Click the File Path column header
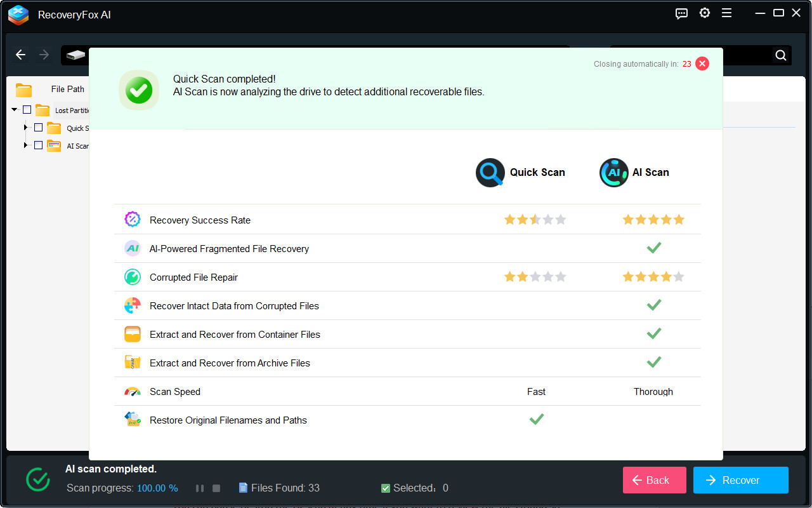This screenshot has height=508, width=812. (x=68, y=89)
